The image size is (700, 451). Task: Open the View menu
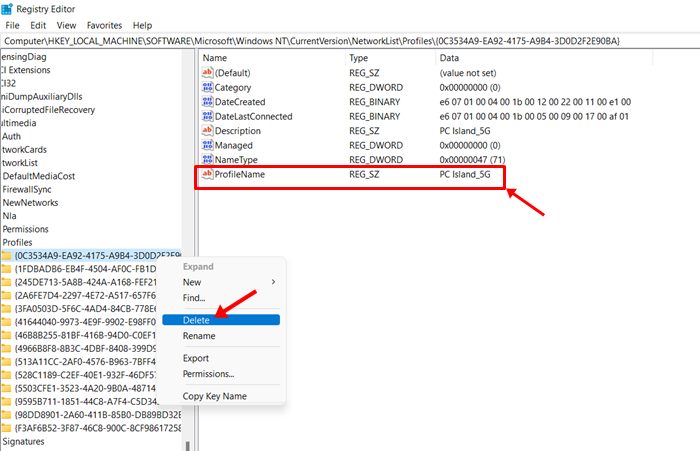pos(66,25)
